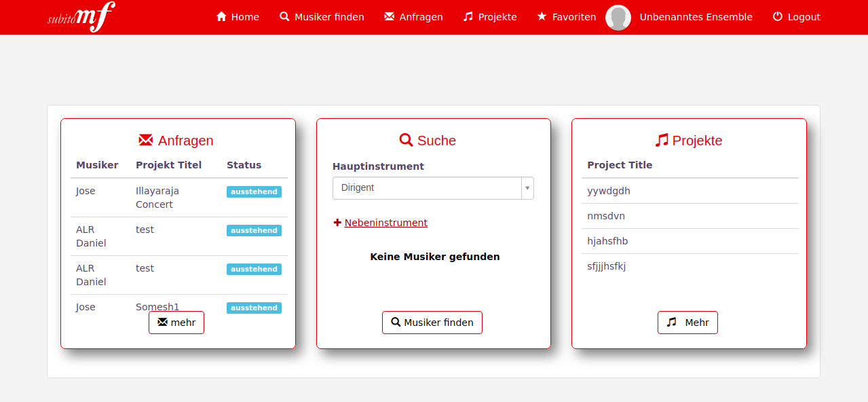The height and width of the screenshot is (402, 868).
Task: Select the Illayaraja Concert request row
Action: (157, 198)
